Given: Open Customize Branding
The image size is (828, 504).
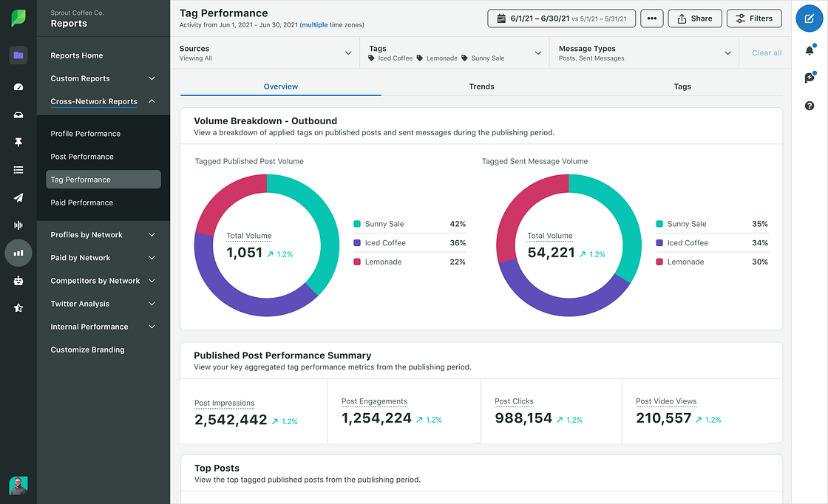Looking at the screenshot, I should 88,350.
